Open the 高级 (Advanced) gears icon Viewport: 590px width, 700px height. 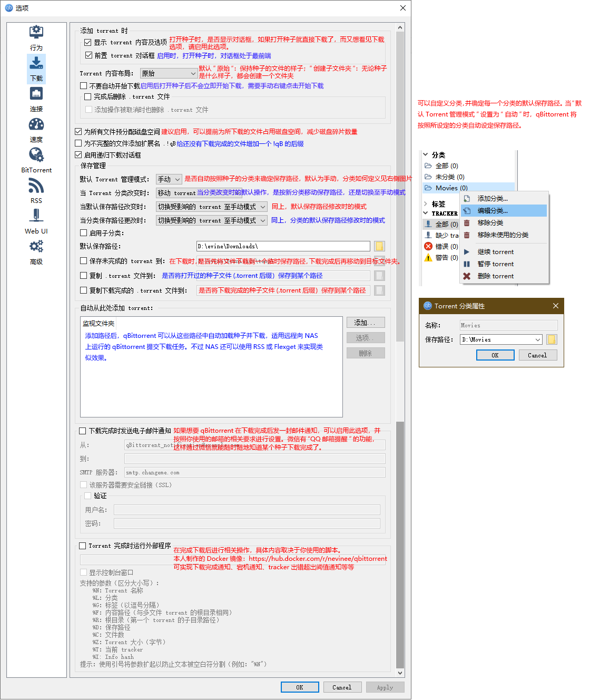click(x=36, y=247)
